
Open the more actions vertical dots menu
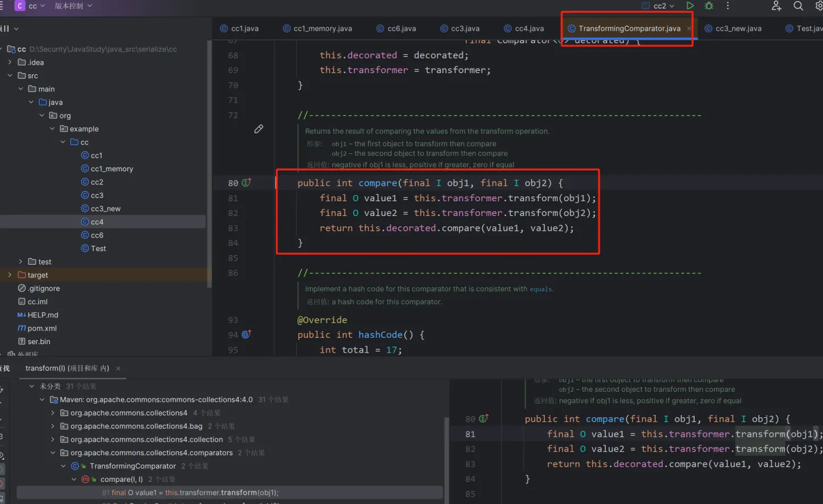(x=728, y=6)
